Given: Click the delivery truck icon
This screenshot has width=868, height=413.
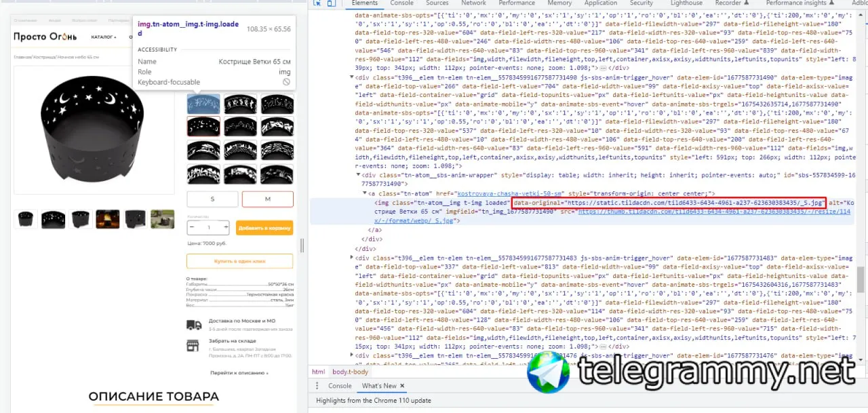Looking at the screenshot, I should click(194, 324).
